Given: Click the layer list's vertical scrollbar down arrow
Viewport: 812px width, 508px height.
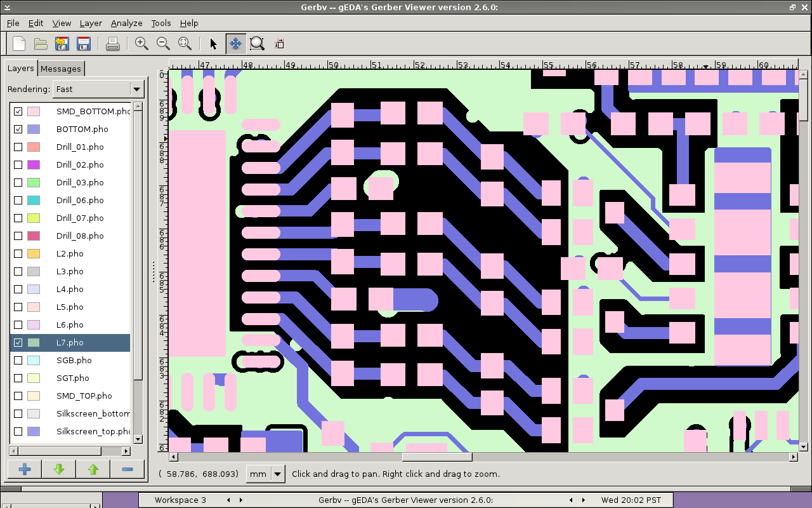Looking at the screenshot, I should click(x=138, y=439).
